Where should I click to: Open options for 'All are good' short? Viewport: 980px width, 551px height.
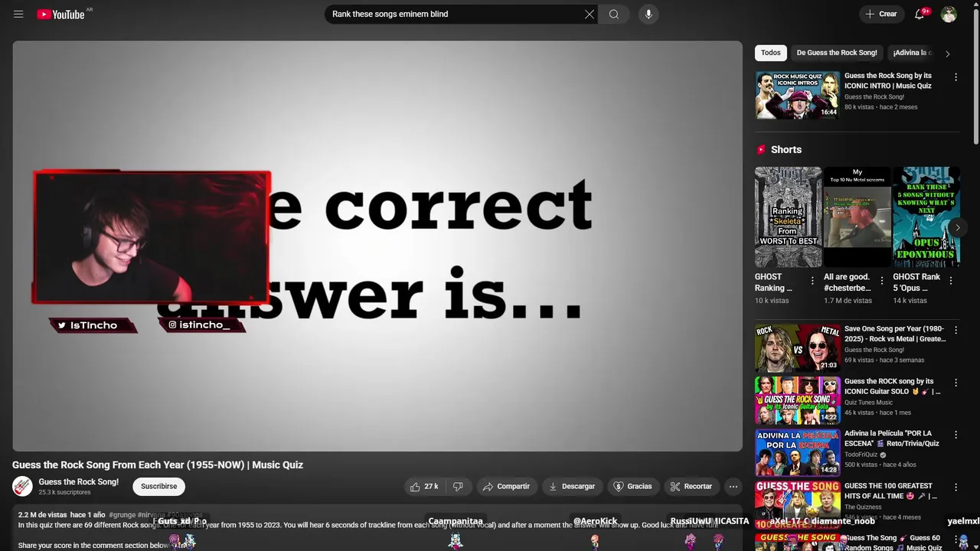881,281
